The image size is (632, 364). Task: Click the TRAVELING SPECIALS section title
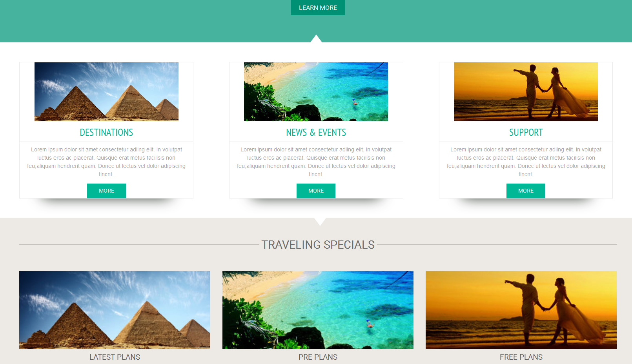[x=318, y=245]
